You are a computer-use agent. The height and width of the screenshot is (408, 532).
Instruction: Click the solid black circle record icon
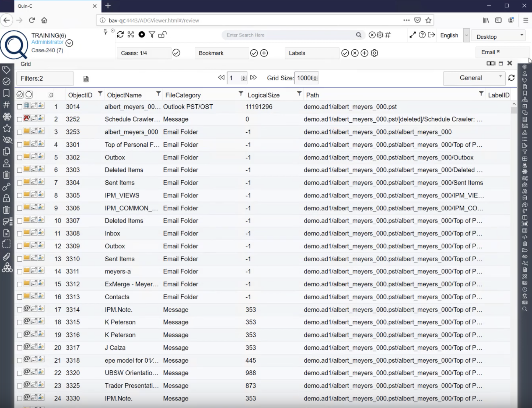(142, 35)
